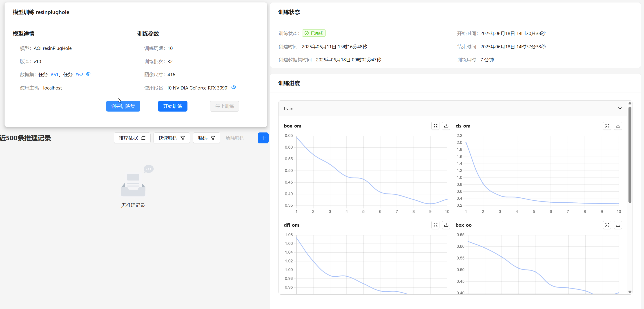
Task: Expand the dfl_om chart to fullscreen
Action: [435, 225]
